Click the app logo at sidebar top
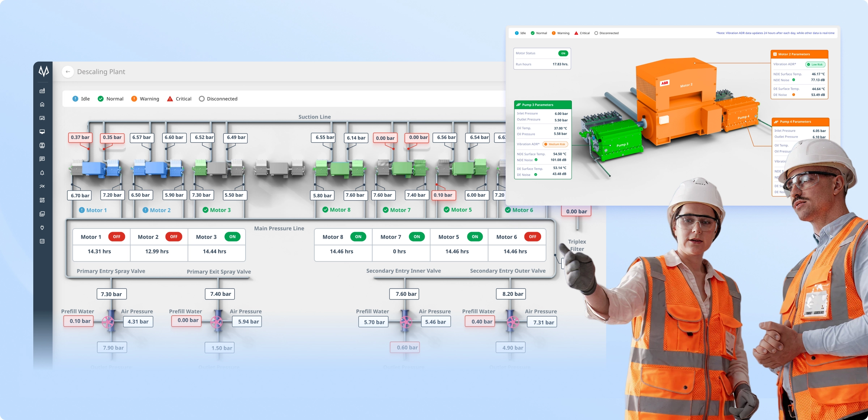This screenshot has width=868, height=420. click(x=43, y=71)
